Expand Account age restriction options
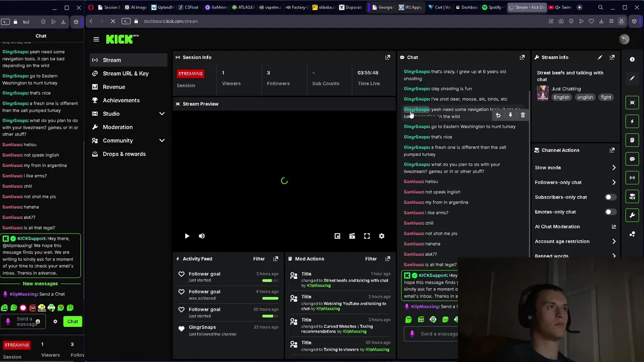644x362 pixels. 614,241
